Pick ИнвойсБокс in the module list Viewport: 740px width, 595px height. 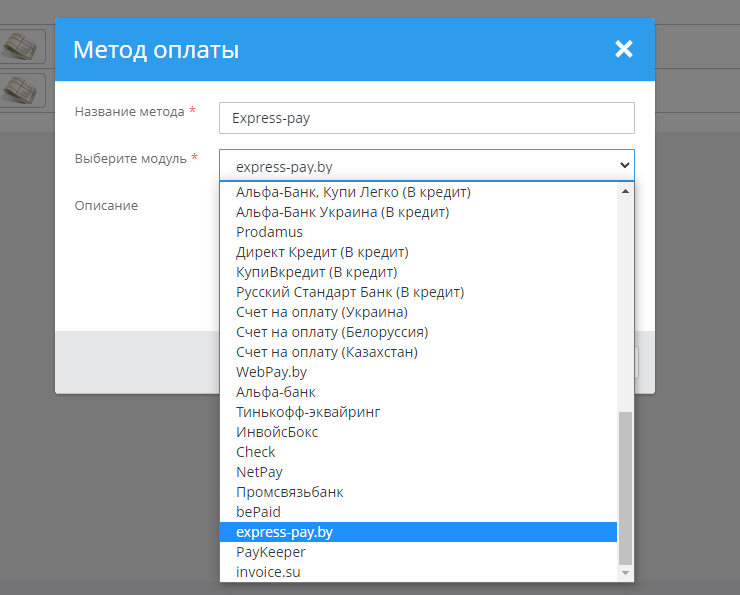click(x=277, y=432)
